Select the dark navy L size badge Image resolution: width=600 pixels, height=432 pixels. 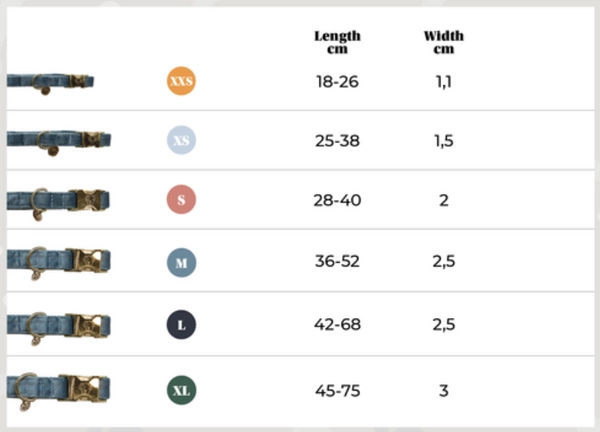pos(181,325)
